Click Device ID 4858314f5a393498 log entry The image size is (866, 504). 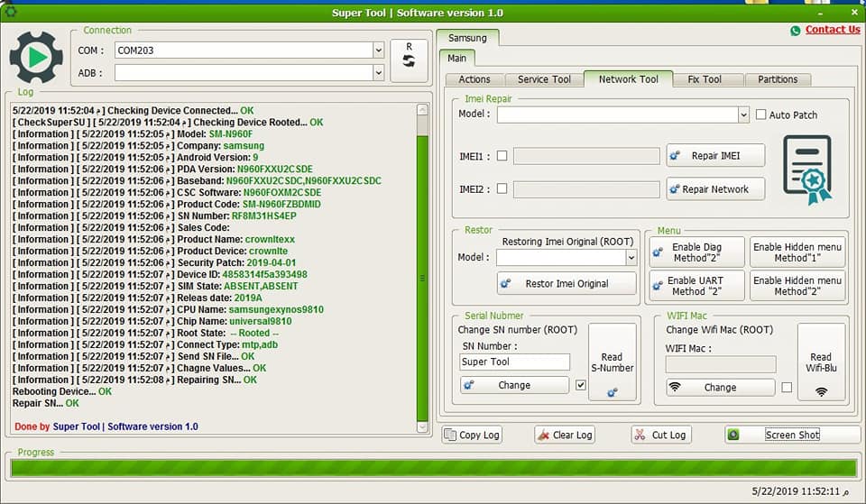click(x=161, y=274)
